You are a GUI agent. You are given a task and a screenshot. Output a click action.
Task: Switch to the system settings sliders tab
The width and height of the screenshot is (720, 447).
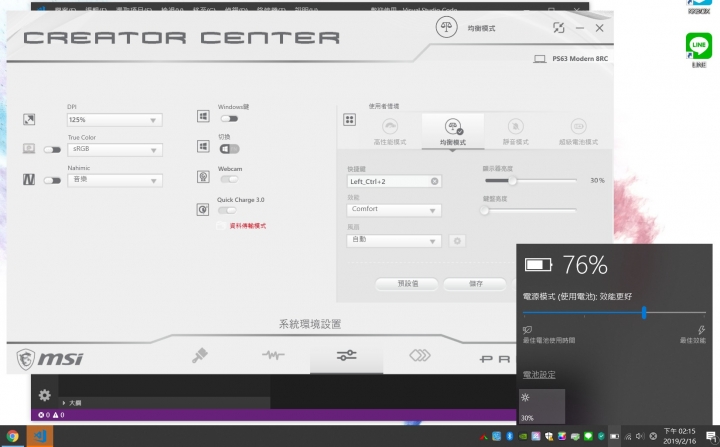coord(346,355)
